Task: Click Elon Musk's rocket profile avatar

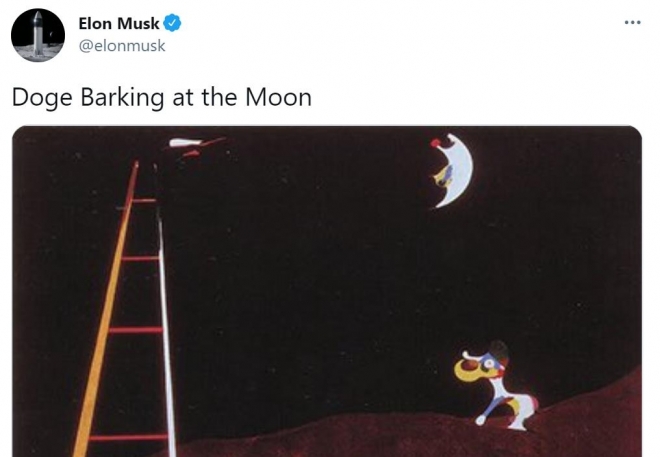Action: (38, 35)
